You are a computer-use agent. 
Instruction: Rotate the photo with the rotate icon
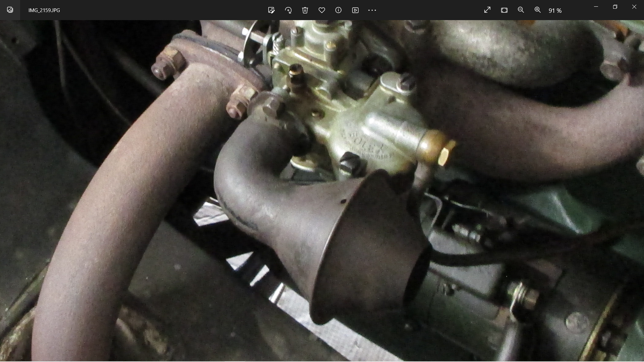pyautogui.click(x=288, y=10)
